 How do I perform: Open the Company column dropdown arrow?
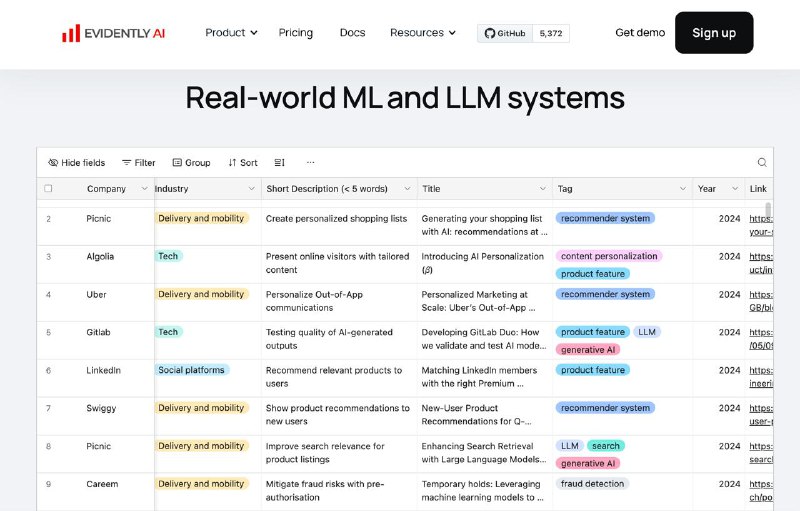coord(144,189)
